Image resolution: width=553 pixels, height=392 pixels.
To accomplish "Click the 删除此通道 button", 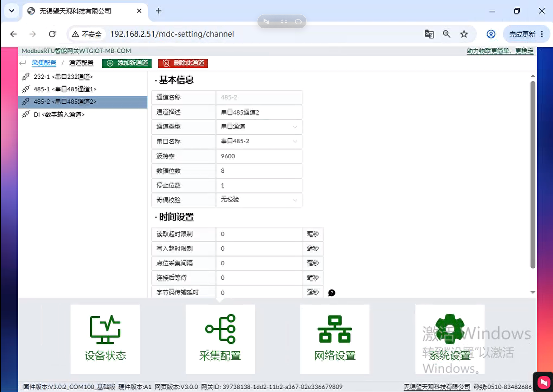I will click(183, 63).
